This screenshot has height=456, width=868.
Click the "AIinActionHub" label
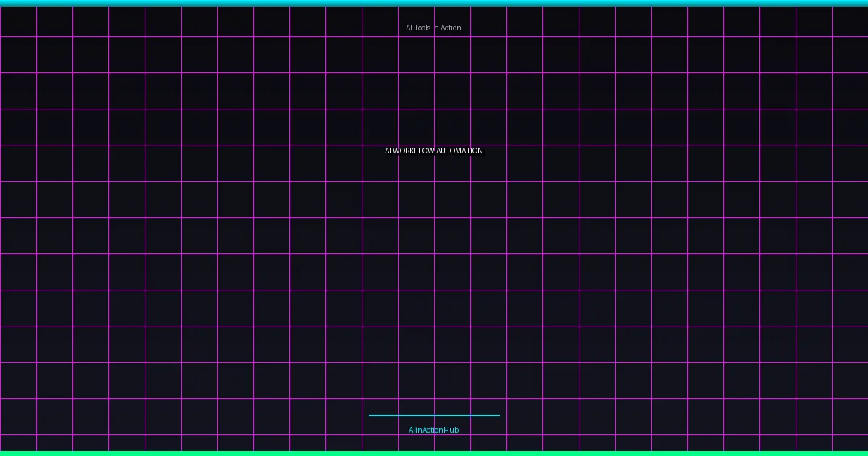pos(434,430)
